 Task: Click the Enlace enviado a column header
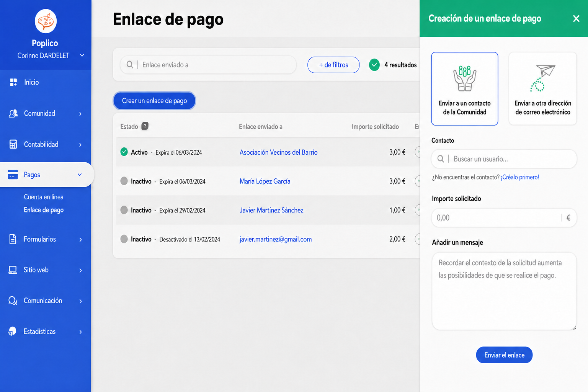click(261, 127)
